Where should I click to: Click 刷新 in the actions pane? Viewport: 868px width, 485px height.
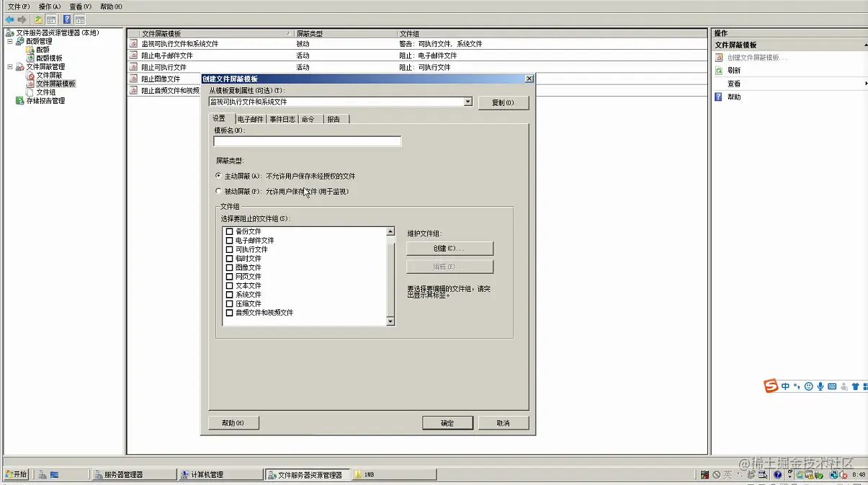tap(734, 71)
